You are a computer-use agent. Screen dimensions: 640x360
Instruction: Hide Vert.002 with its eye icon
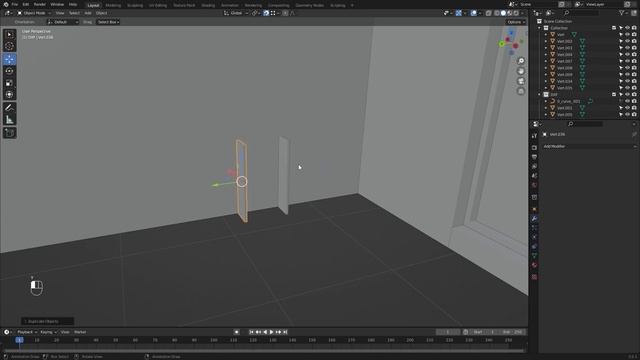pos(627,41)
